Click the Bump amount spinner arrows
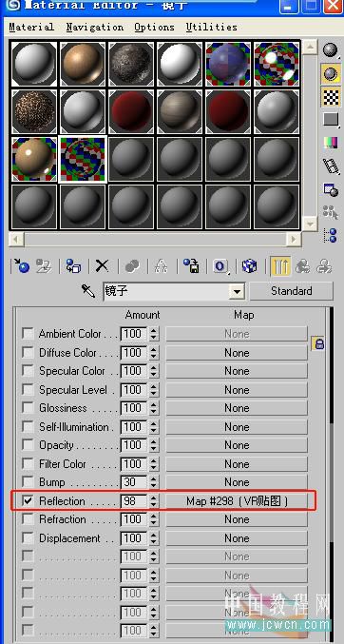 click(x=154, y=482)
